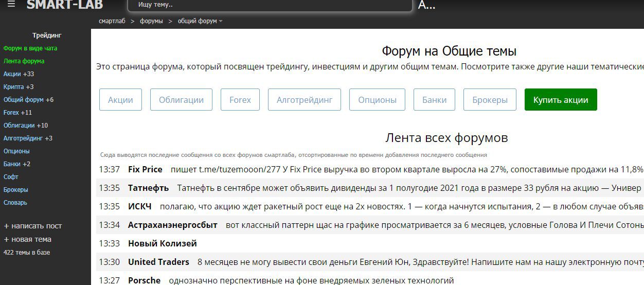Open 'Брокеры' in the sidebar

(x=15, y=190)
